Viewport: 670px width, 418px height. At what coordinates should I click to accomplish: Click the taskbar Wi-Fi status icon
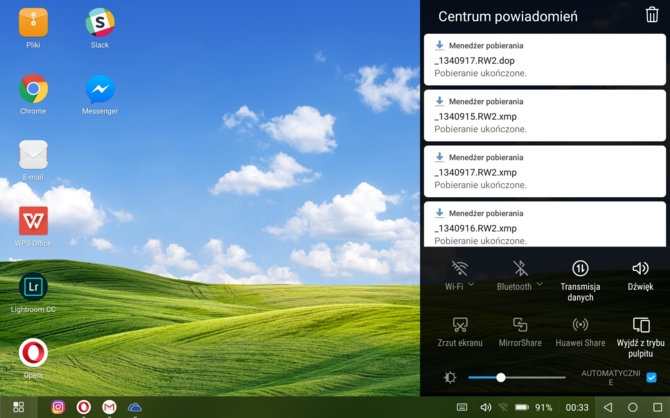click(503, 407)
